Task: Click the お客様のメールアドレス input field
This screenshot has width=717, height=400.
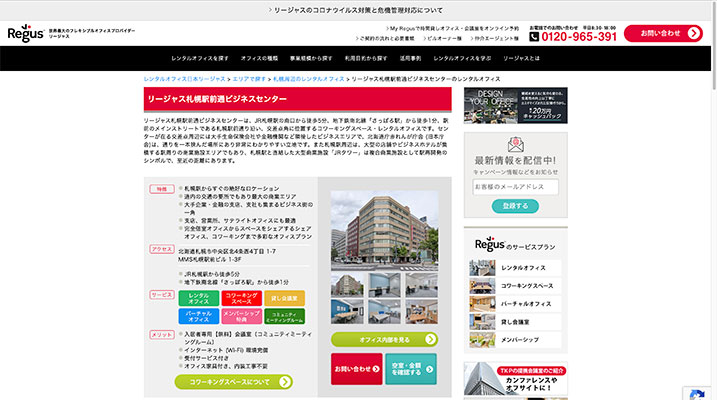Action: point(515,187)
